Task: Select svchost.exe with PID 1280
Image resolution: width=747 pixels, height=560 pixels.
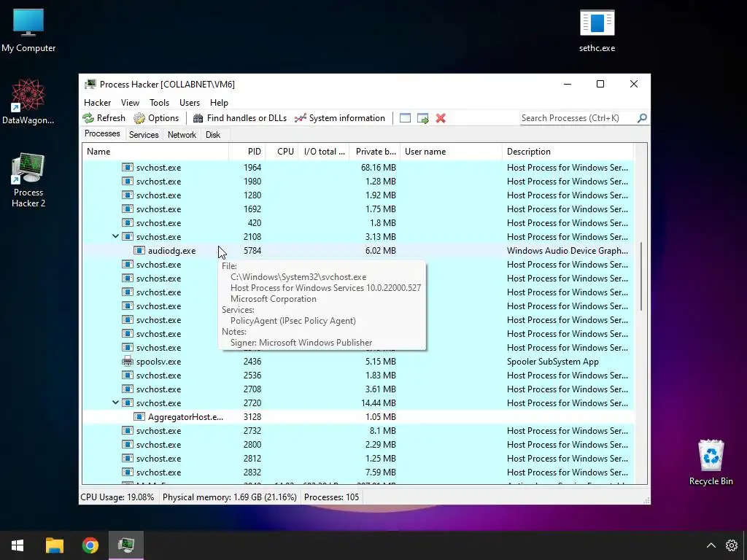Action: click(x=359, y=195)
